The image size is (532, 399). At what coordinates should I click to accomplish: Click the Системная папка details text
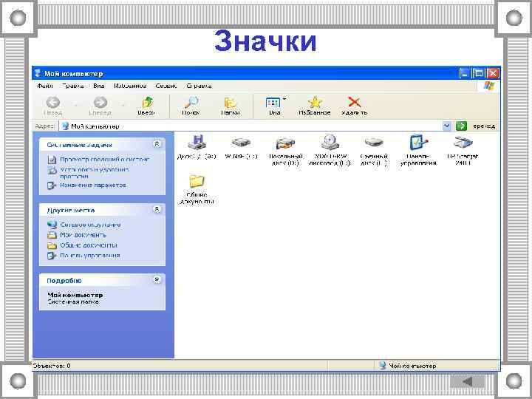pyautogui.click(x=73, y=301)
